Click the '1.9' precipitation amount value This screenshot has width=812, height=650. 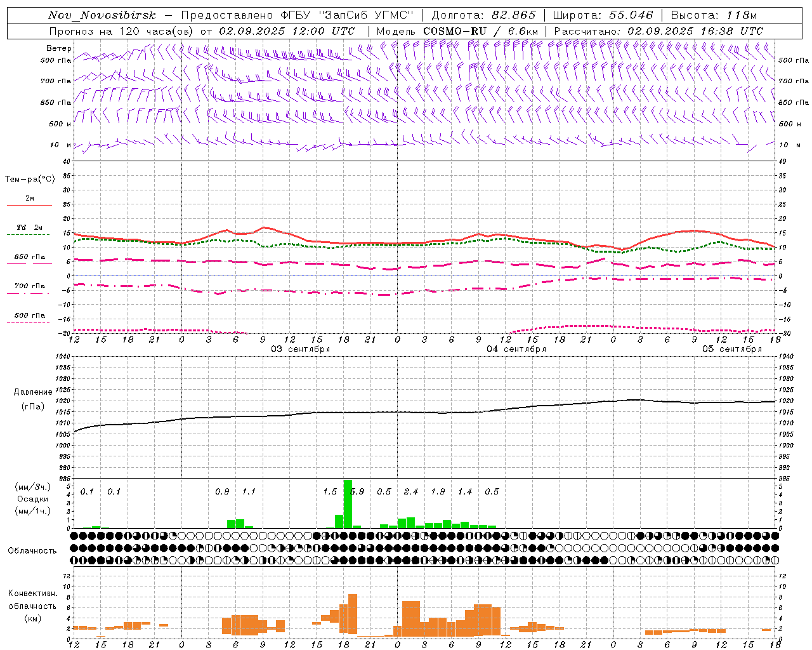(438, 491)
